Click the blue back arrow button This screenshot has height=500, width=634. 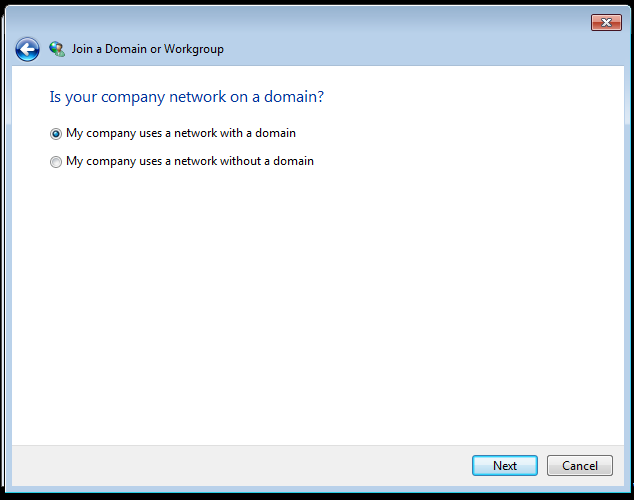[27, 49]
